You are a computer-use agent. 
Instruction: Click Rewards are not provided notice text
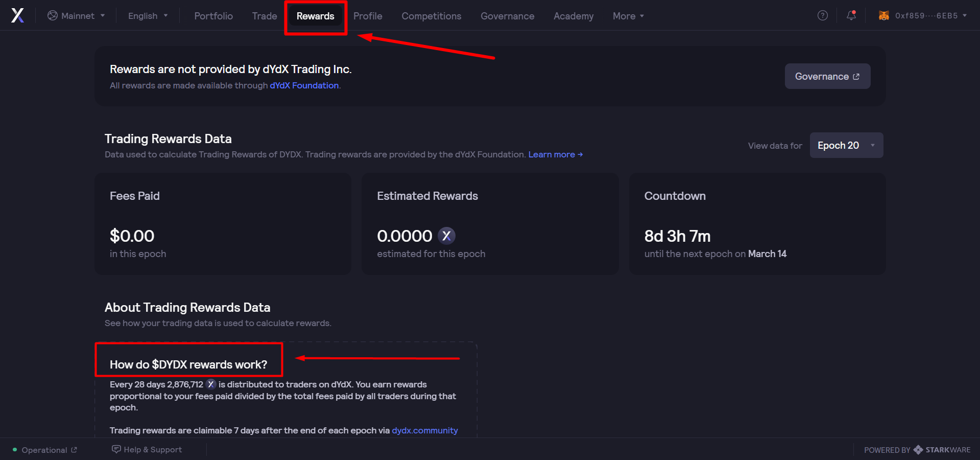[x=231, y=69]
